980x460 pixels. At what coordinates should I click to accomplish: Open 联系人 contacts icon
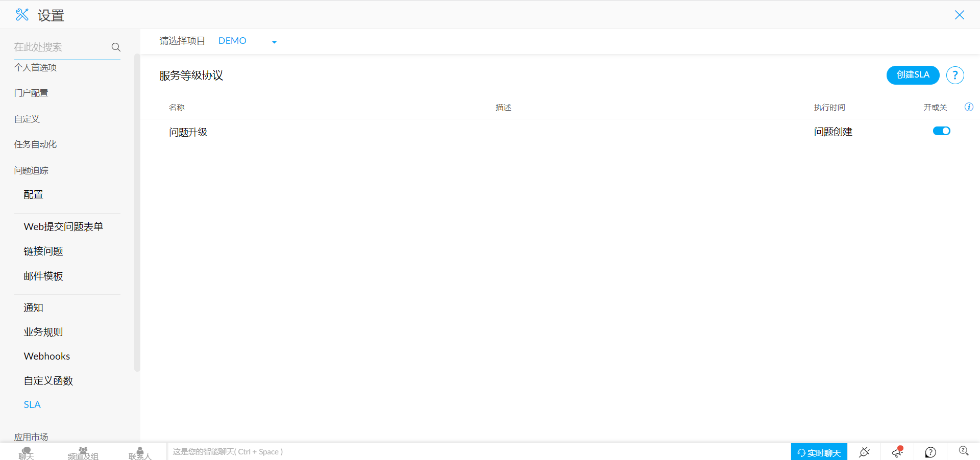[x=140, y=452]
